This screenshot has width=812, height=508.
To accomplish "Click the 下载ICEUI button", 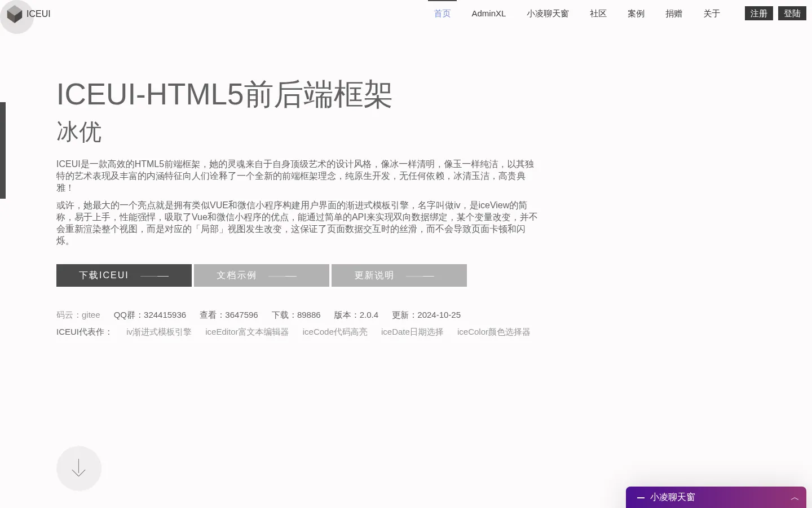I will 124,275.
